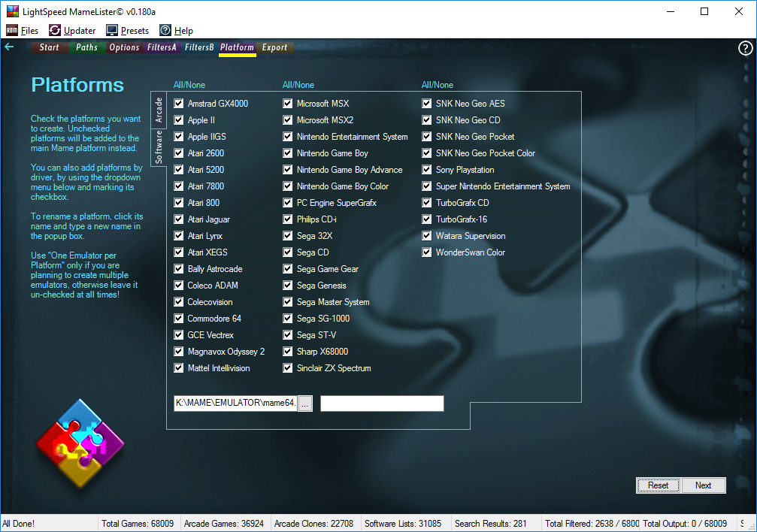Click the Search Results: 281 status entry
The height and width of the screenshot is (532, 757).
490,524
